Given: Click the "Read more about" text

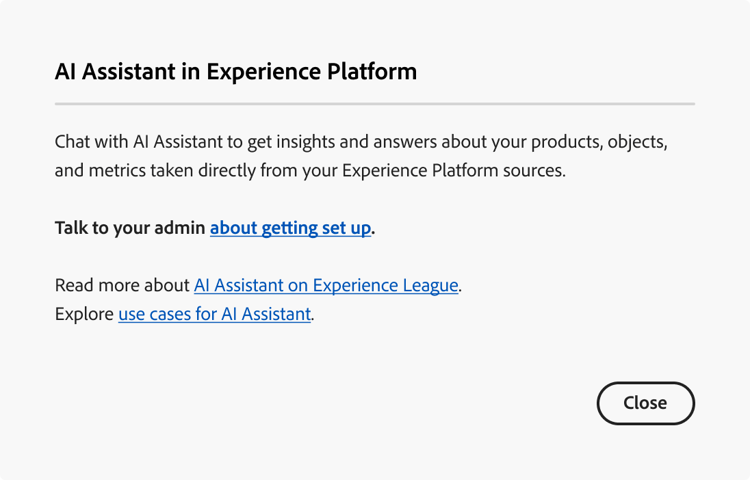Looking at the screenshot, I should pyautogui.click(x=122, y=285).
